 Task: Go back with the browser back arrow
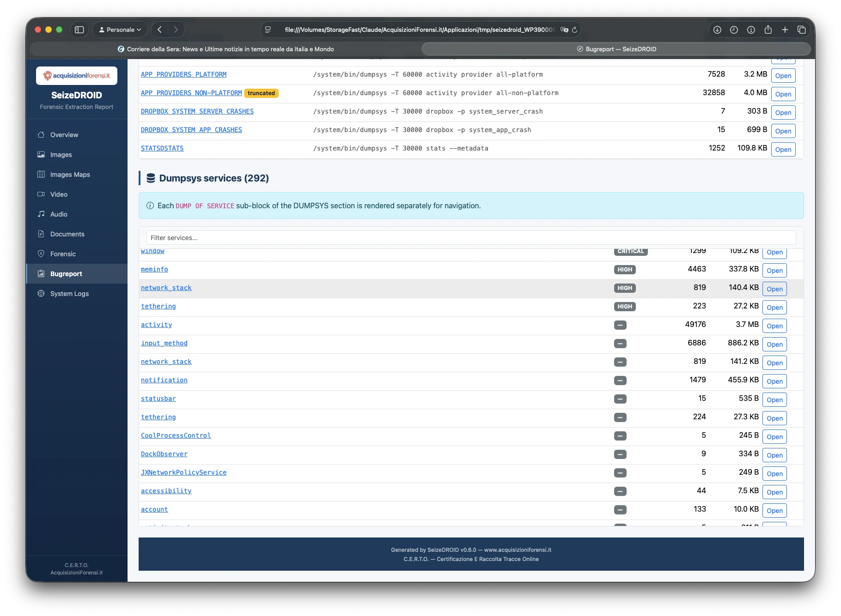(159, 30)
